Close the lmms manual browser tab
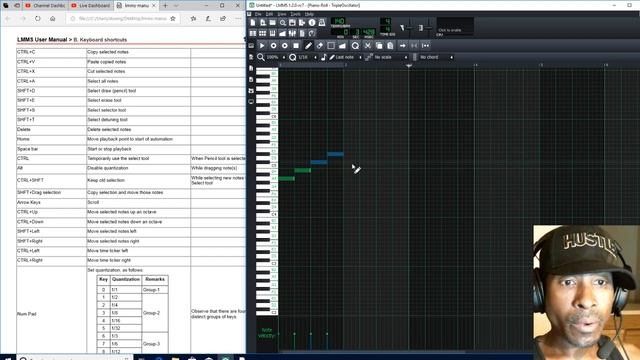640x360 pixels. pos(154,6)
